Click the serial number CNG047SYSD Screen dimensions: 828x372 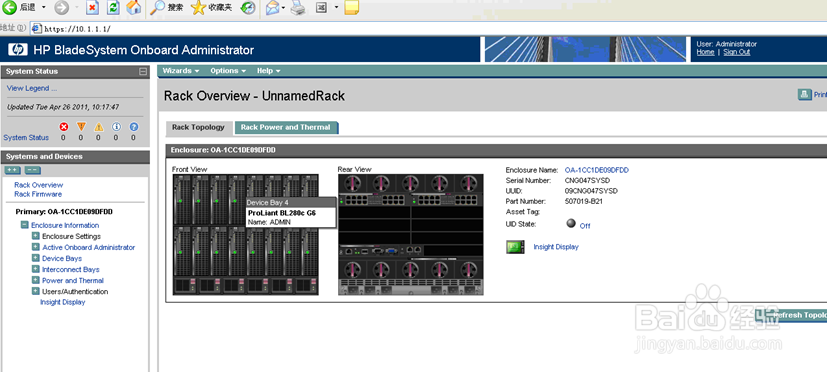point(587,181)
